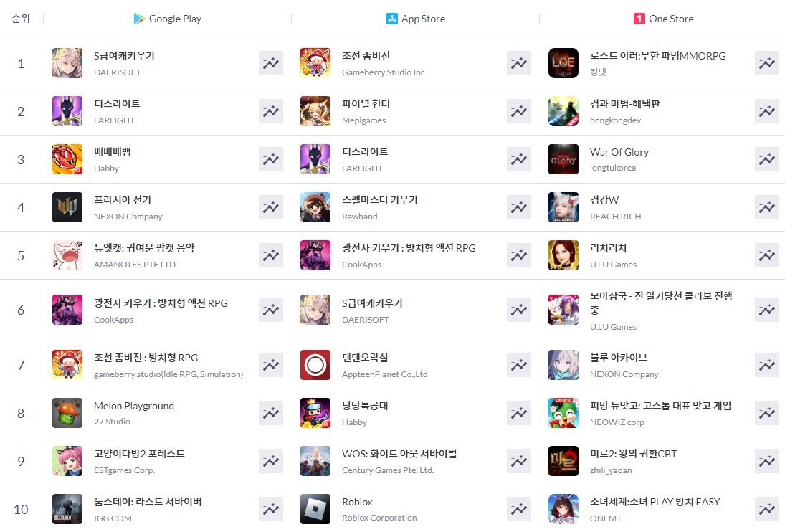Select the App Store column header
The width and height of the screenshot is (785, 532).
pyautogui.click(x=416, y=19)
